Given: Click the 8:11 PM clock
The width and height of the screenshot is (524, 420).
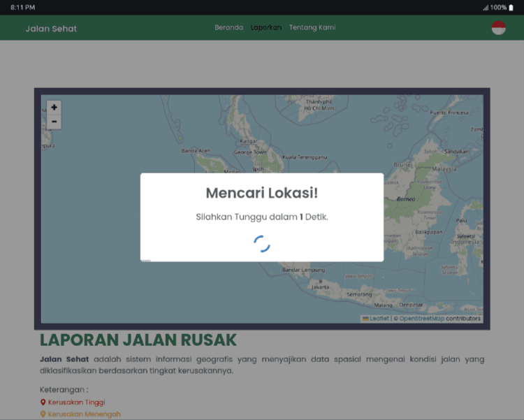Looking at the screenshot, I should [23, 8].
